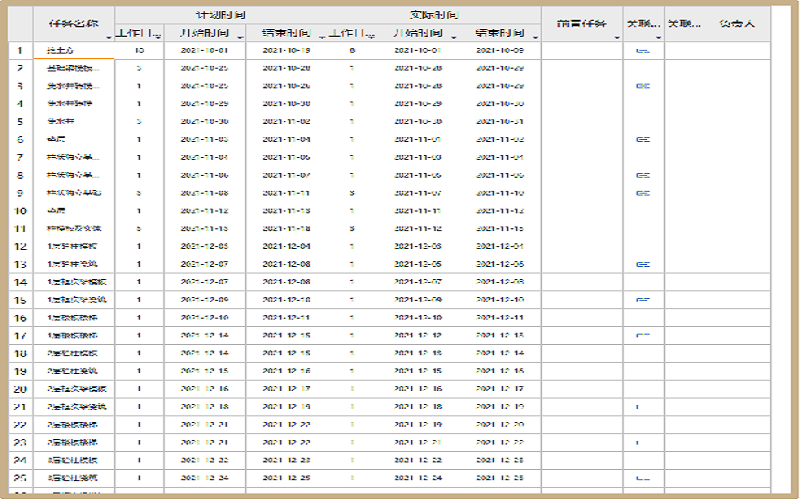The width and height of the screenshot is (800, 500).
Task: Open the linked item icon in row 1
Action: (x=643, y=51)
